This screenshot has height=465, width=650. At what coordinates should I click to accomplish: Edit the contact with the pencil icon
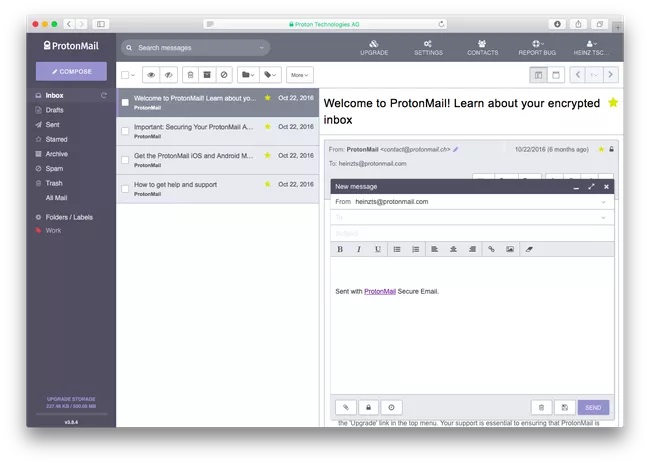456,149
